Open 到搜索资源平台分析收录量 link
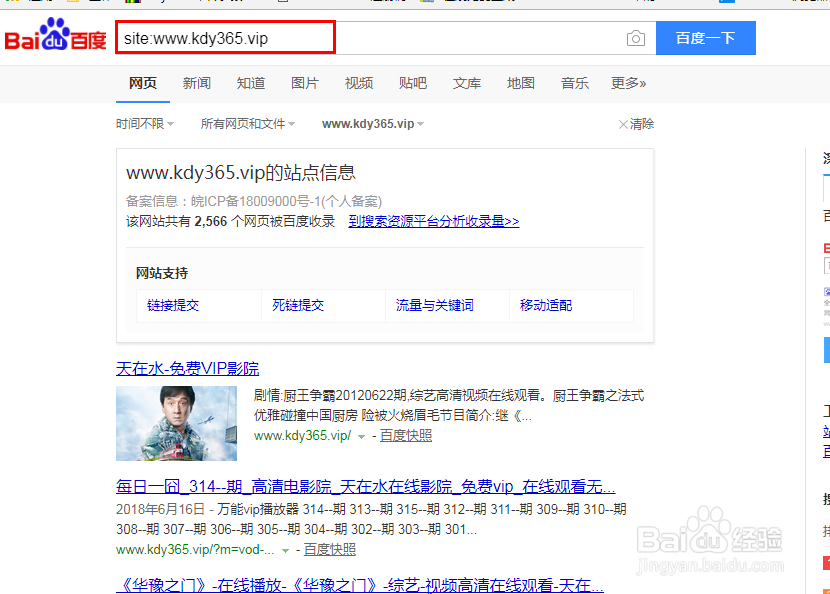 (x=433, y=221)
